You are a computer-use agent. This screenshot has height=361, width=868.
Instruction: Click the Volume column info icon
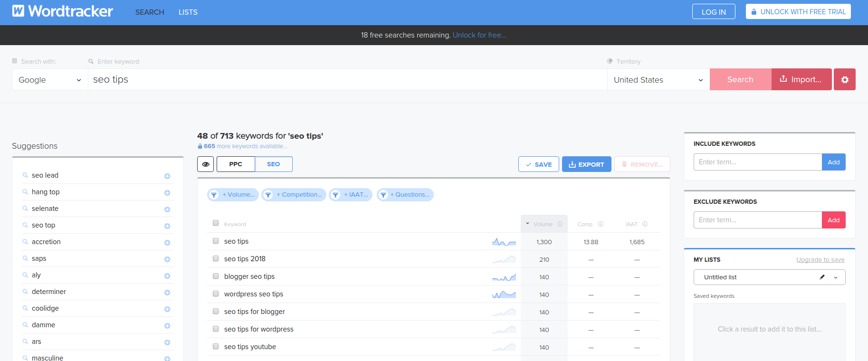[x=560, y=224]
